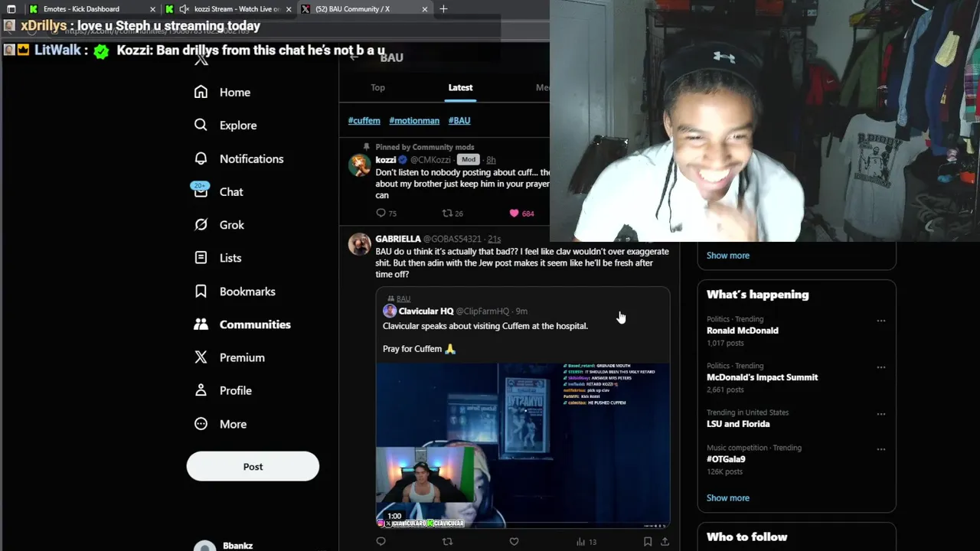Repost GABRIELLA's post
This screenshot has height=551, width=980.
pyautogui.click(x=447, y=542)
